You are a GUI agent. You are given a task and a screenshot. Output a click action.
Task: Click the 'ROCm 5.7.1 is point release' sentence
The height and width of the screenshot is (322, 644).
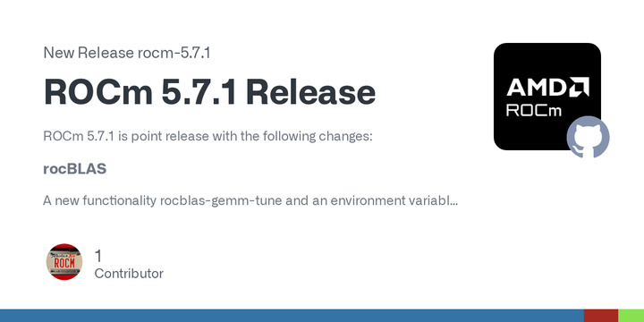(x=208, y=136)
